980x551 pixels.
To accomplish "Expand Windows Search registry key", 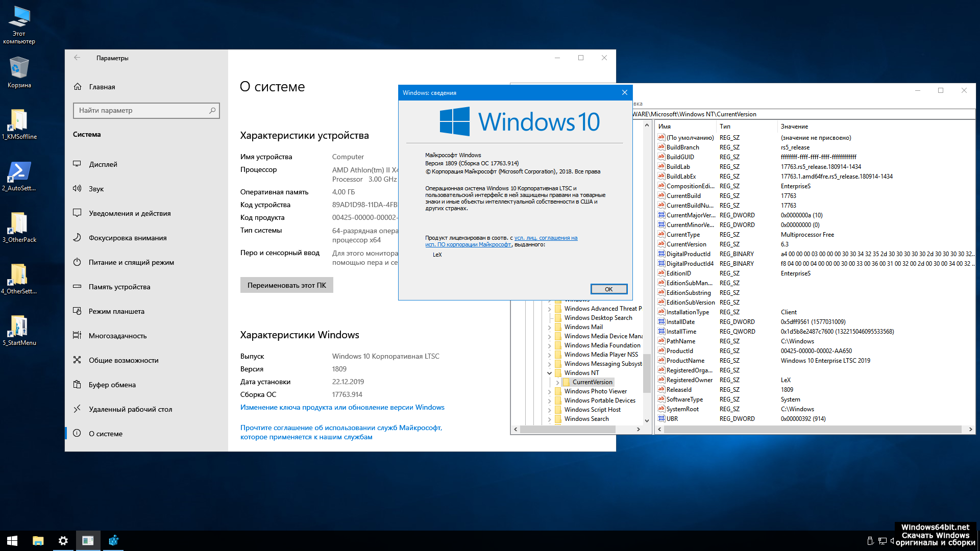I will (x=550, y=419).
